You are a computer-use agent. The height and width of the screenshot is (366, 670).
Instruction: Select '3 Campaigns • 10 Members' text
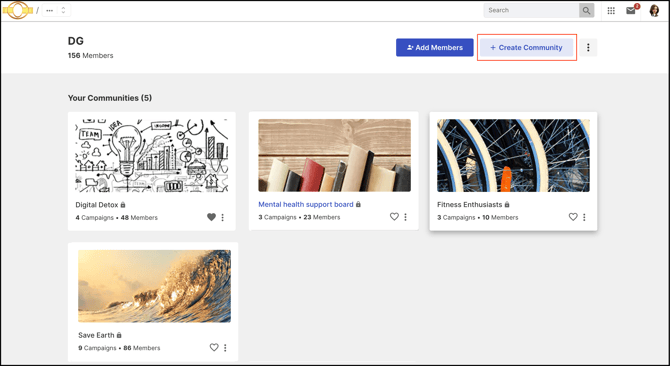tap(478, 217)
